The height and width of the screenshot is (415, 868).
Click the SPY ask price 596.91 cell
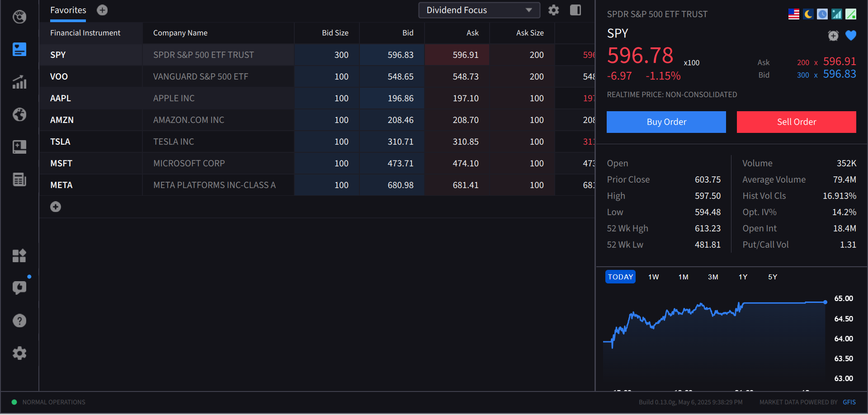pos(457,55)
